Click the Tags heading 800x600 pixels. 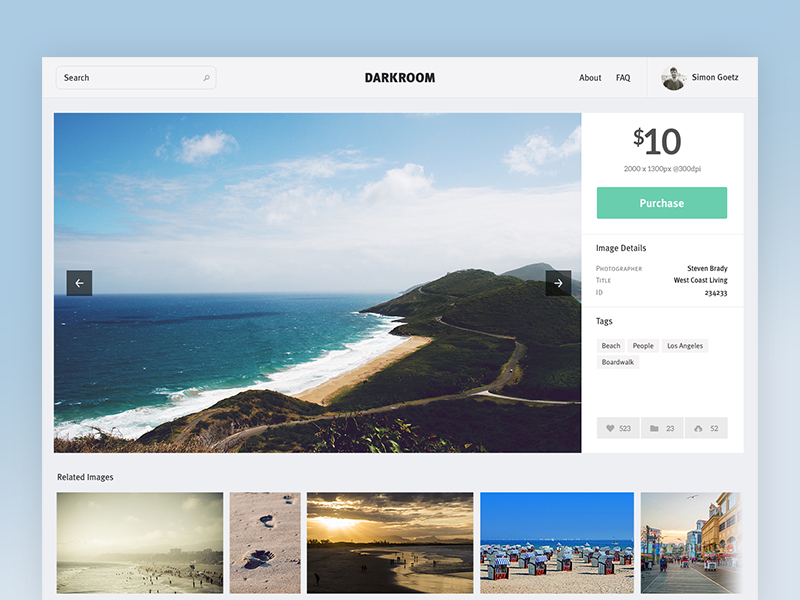604,321
